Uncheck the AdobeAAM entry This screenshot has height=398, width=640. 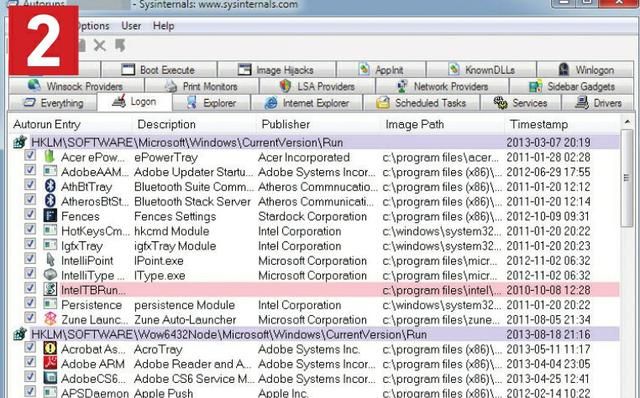click(x=30, y=170)
